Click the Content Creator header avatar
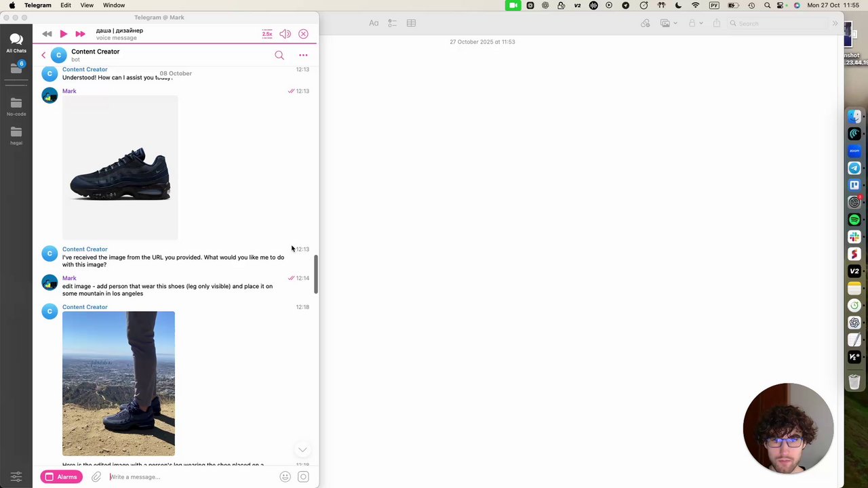 pos(59,55)
